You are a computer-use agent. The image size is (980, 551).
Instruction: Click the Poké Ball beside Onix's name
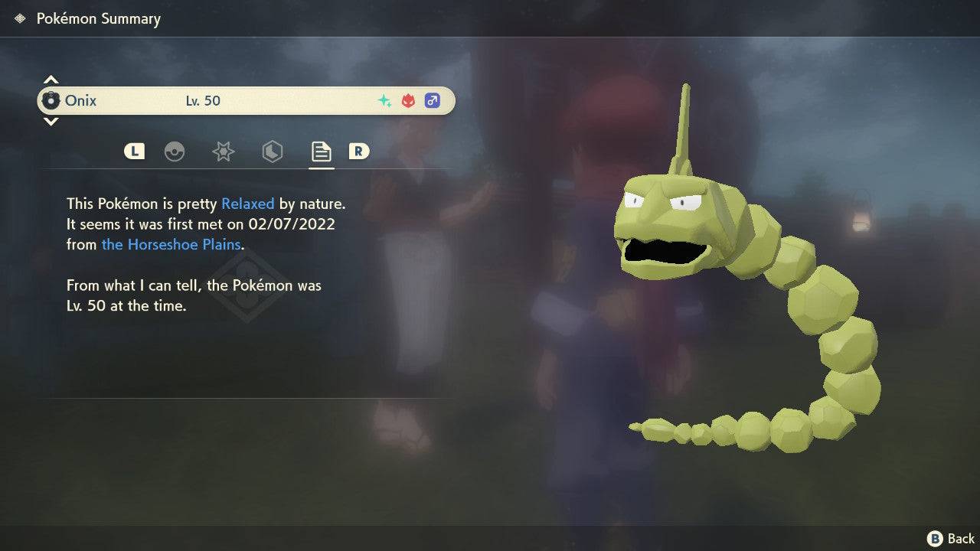51,100
